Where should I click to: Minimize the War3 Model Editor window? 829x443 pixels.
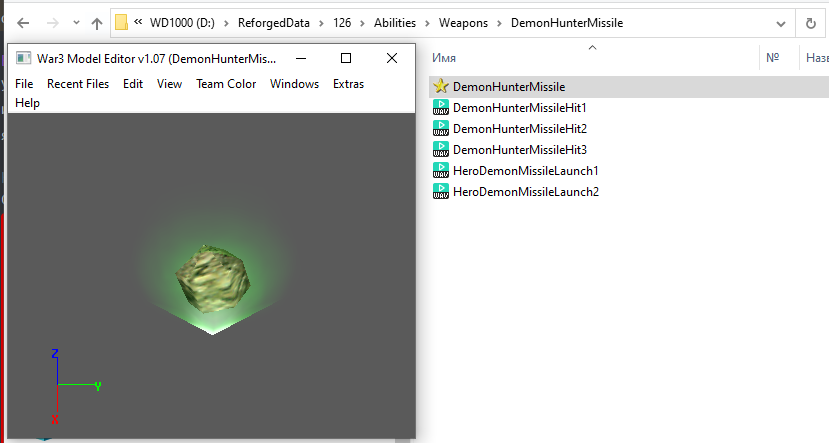click(x=301, y=58)
